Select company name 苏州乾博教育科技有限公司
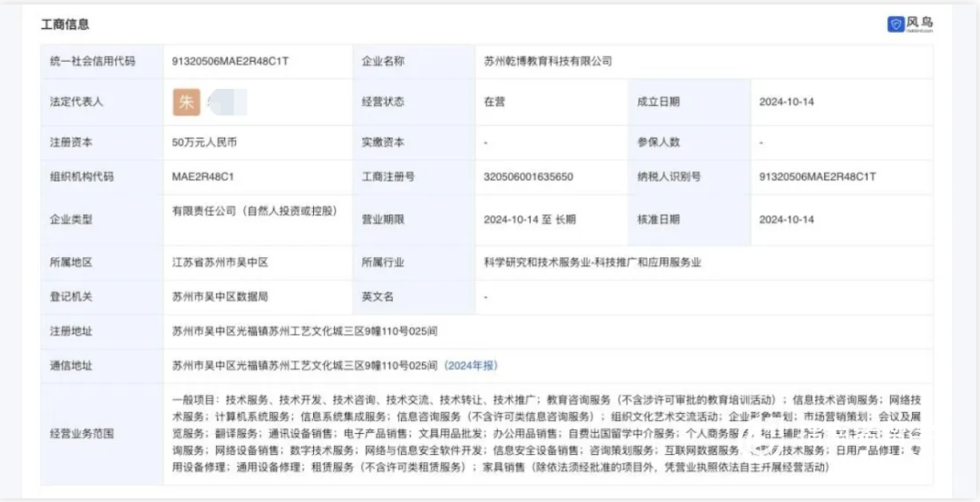This screenshot has height=502, width=980. click(x=548, y=61)
